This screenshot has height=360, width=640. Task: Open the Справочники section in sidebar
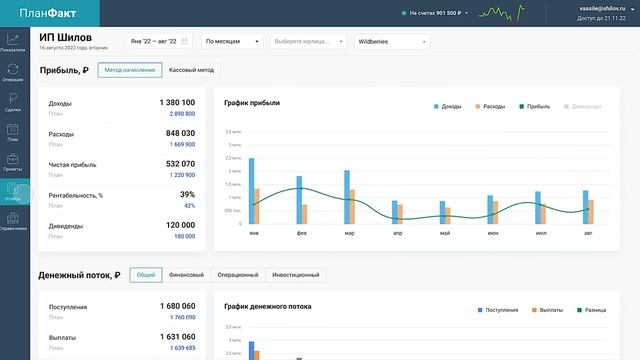pyautogui.click(x=13, y=222)
